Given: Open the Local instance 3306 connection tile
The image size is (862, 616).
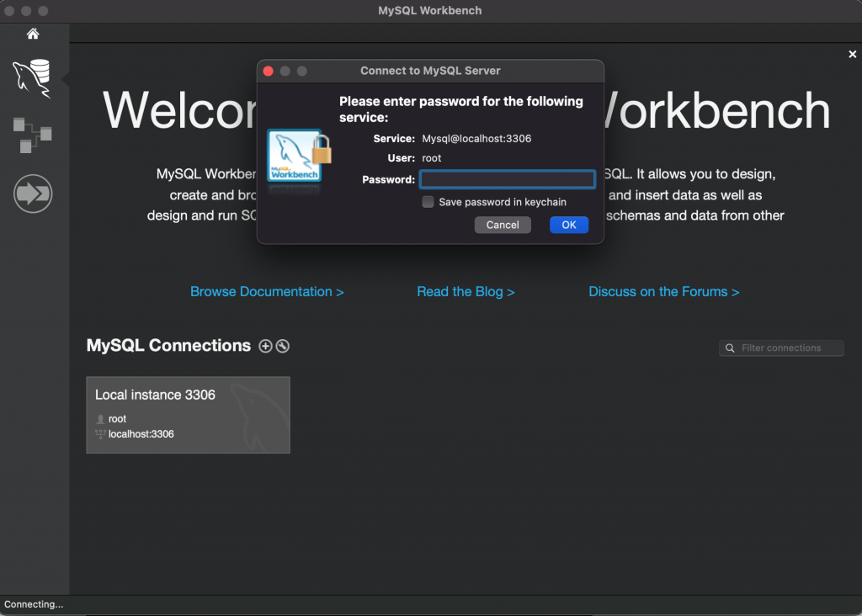Looking at the screenshot, I should (188, 415).
